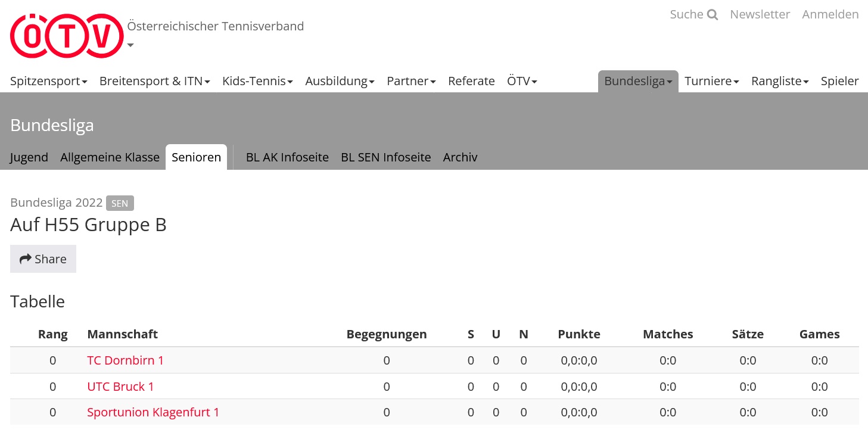
Task: Open the Archiv section
Action: [x=460, y=157]
